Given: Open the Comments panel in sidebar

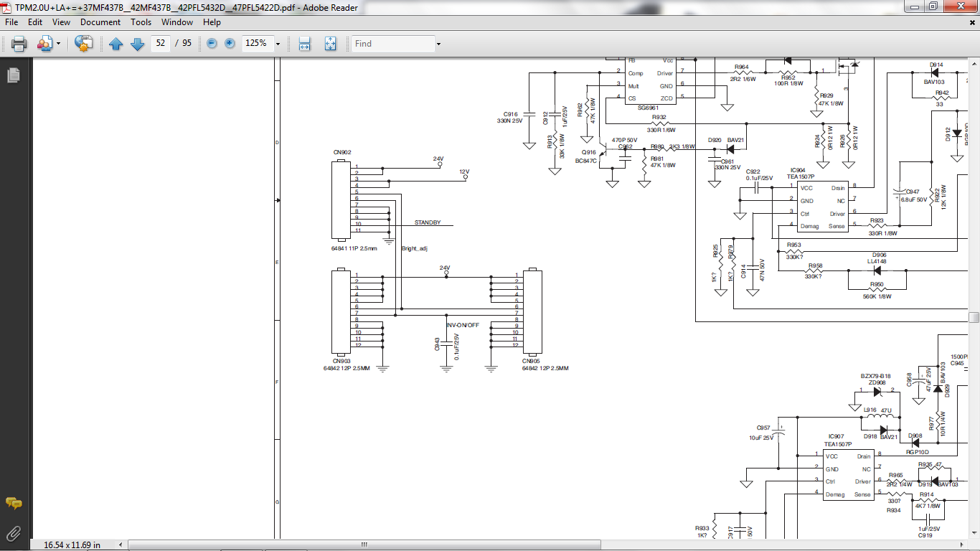Looking at the screenshot, I should coord(13,504).
